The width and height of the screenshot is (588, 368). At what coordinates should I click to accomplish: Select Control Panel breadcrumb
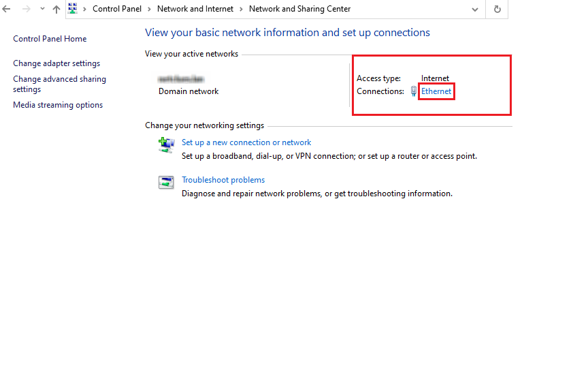coord(117,9)
